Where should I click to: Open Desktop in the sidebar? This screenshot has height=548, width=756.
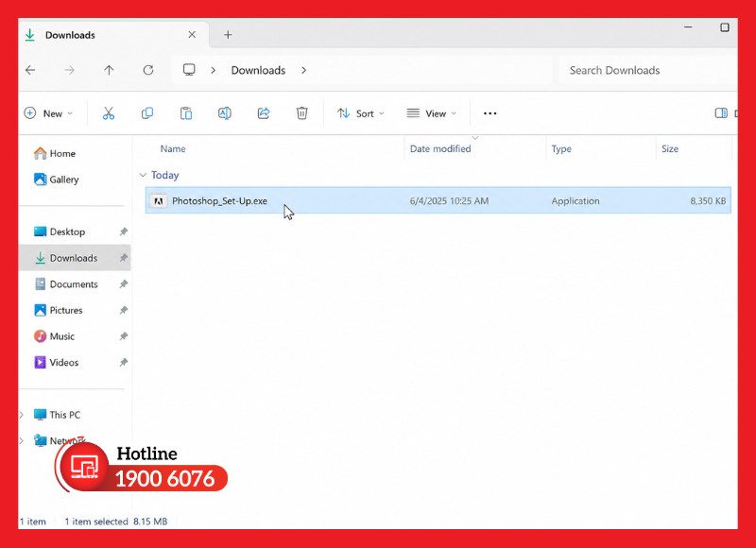60,231
